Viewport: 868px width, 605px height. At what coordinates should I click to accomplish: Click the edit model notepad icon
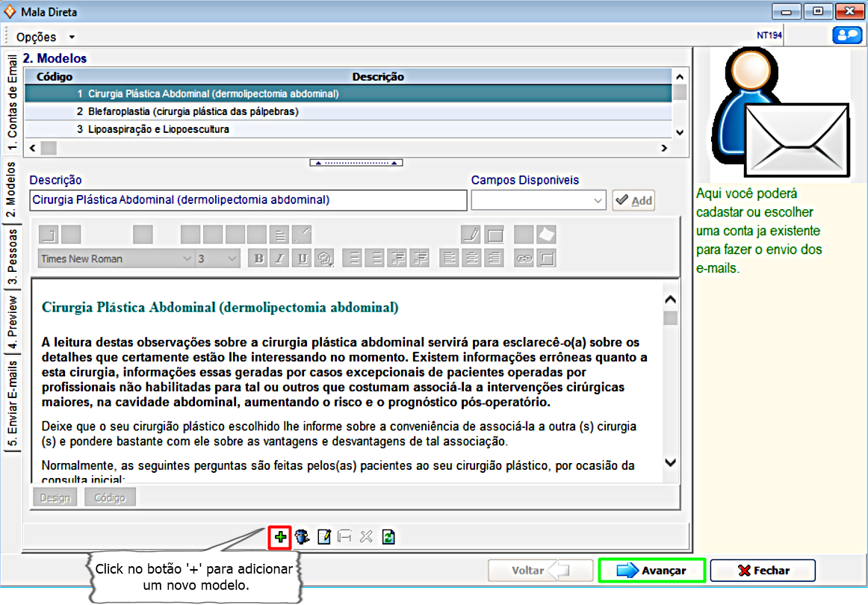324,536
